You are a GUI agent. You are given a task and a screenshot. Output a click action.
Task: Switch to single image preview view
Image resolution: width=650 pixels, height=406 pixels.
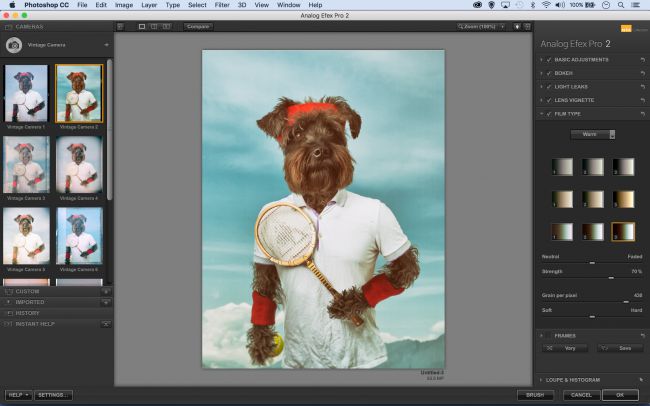coord(141,26)
